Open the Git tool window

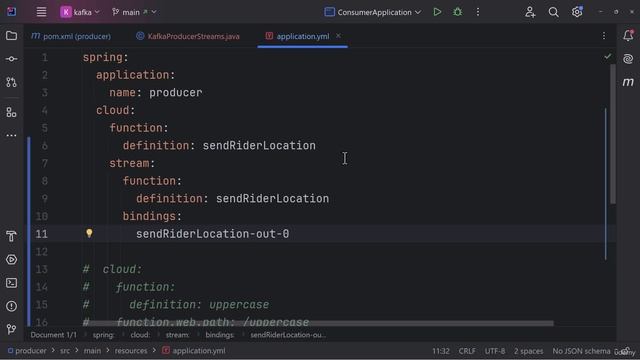11,329
